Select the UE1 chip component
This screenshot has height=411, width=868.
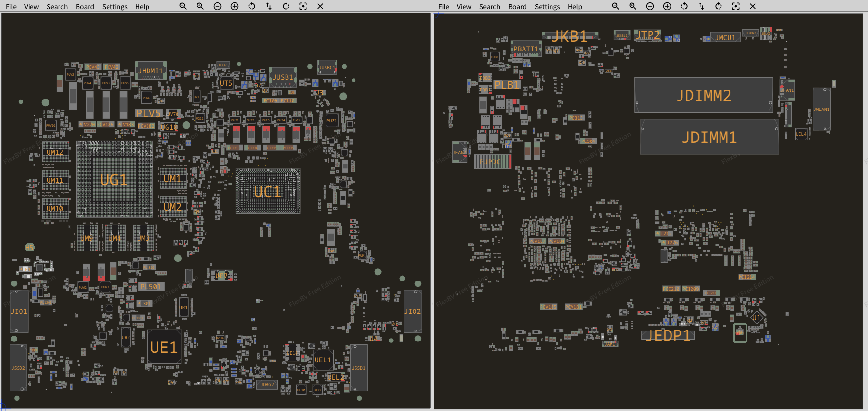(164, 347)
